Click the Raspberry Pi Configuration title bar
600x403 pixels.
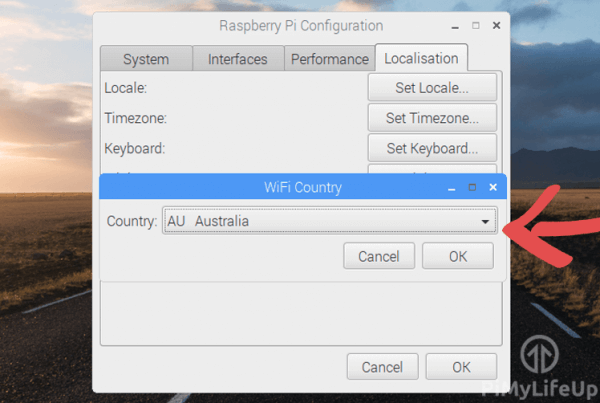coord(300,25)
